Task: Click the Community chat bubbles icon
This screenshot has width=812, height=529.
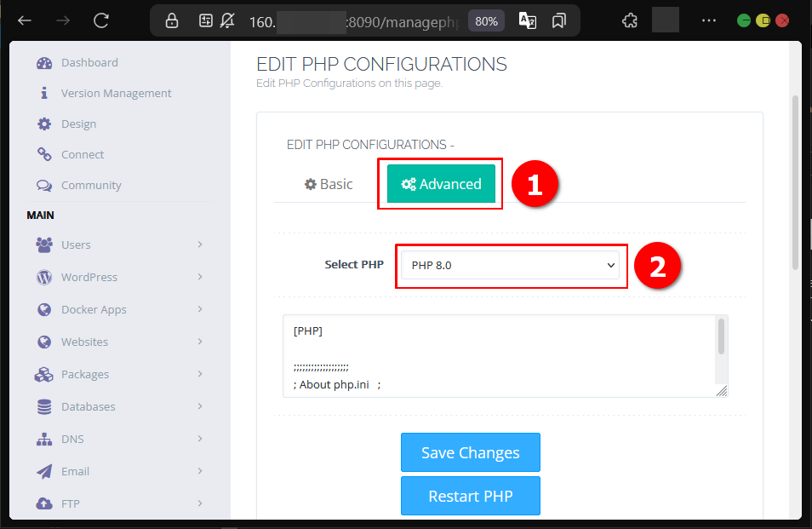Action: coord(44,185)
